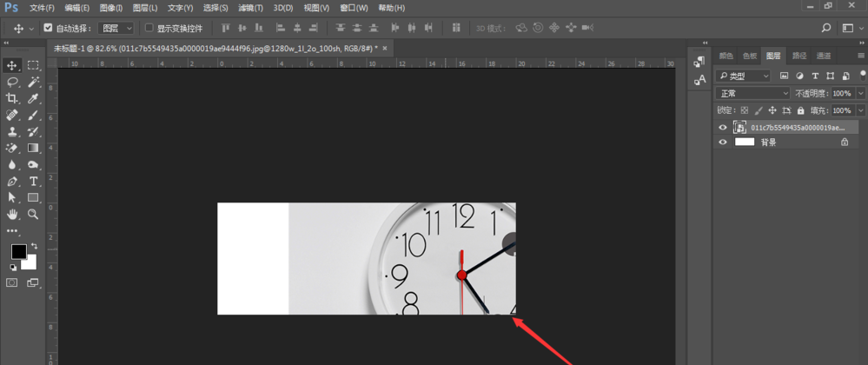Filter layers by pixel layers icon

pyautogui.click(x=784, y=76)
